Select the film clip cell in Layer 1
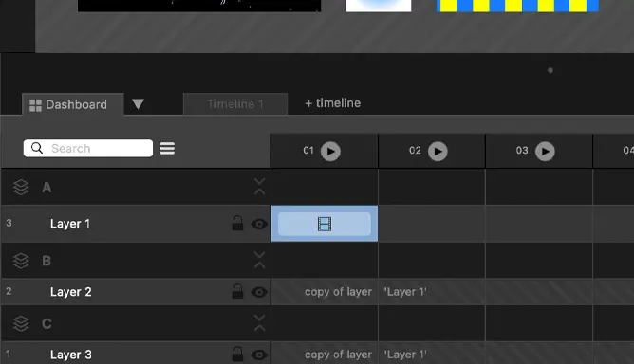This screenshot has height=364, width=634. (x=325, y=224)
